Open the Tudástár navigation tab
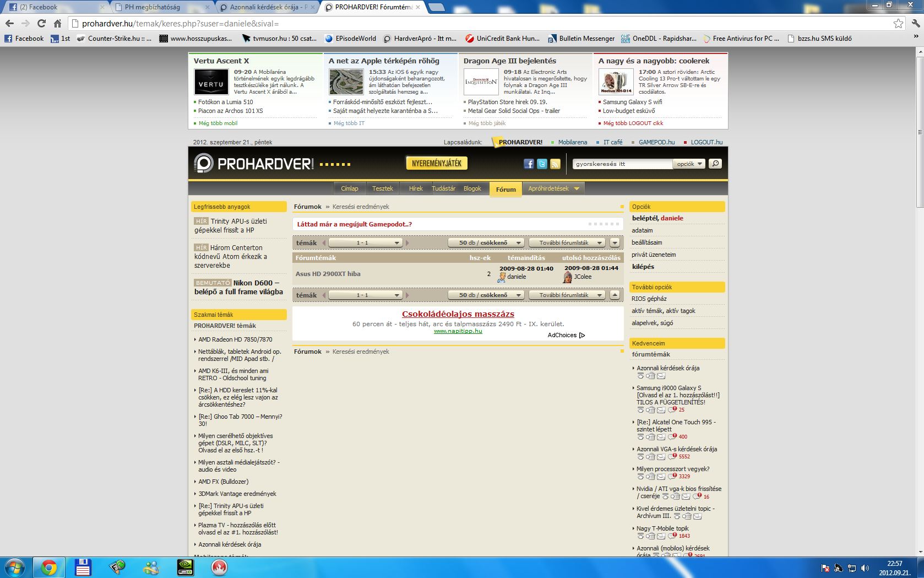The width and height of the screenshot is (924, 578). 444,188
